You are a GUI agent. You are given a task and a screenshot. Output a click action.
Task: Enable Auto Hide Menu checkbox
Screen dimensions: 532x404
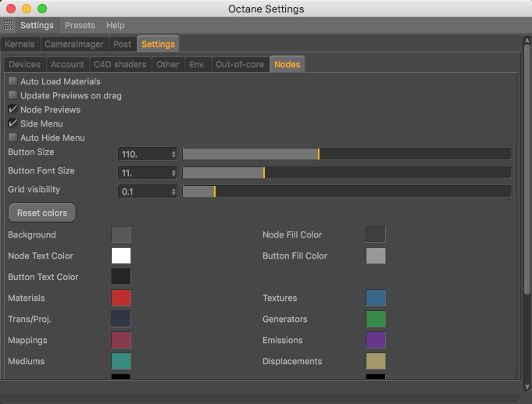click(13, 138)
